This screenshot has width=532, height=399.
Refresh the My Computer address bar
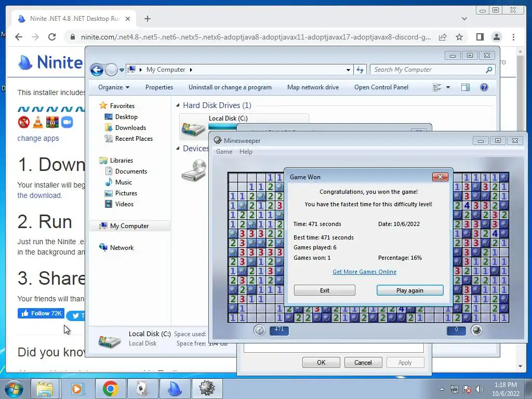click(360, 70)
